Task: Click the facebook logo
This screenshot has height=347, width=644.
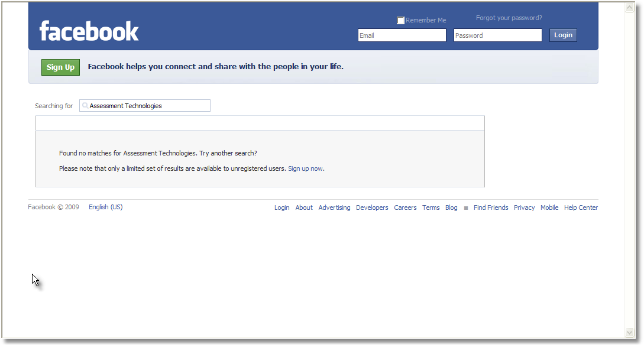Action: point(89,31)
